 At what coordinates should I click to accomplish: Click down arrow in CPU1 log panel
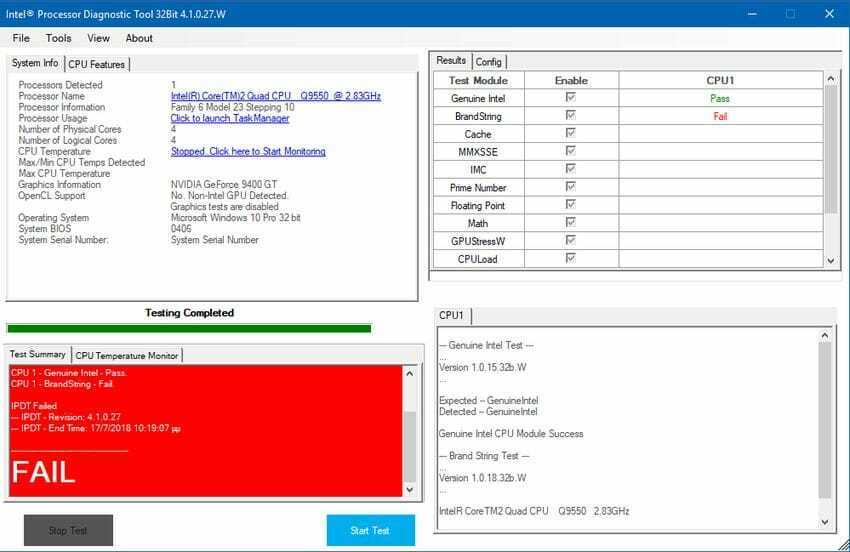click(825, 522)
